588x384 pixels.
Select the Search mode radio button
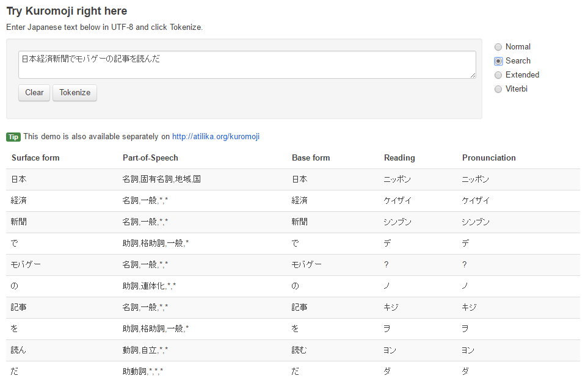[x=498, y=61]
